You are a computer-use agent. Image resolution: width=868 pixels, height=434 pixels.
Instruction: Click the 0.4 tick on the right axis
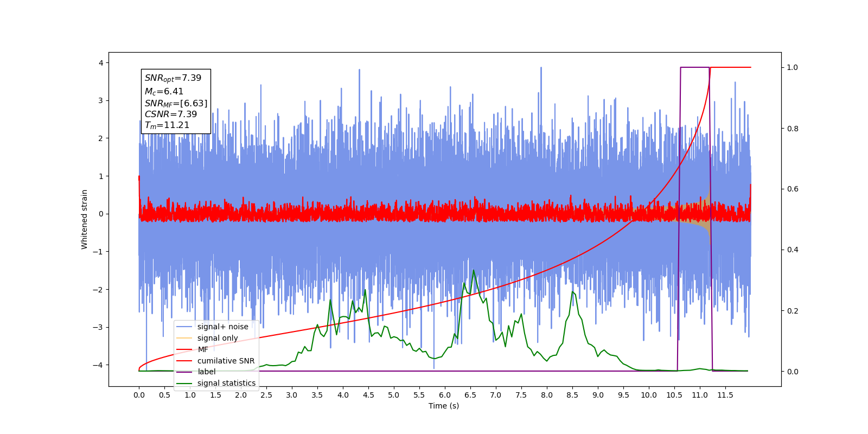(x=793, y=250)
